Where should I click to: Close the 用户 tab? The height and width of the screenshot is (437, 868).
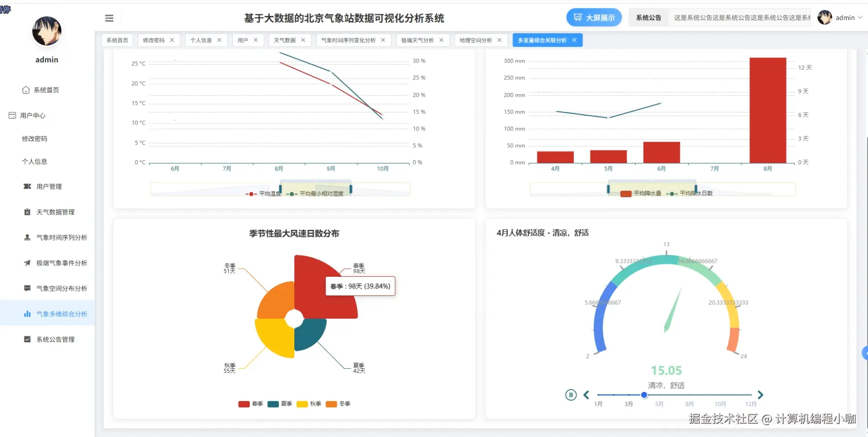255,40
